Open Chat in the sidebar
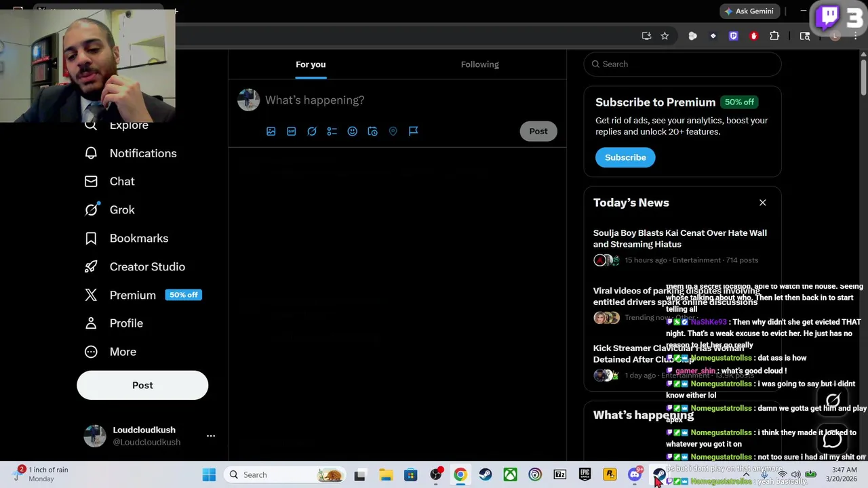 pyautogui.click(x=109, y=182)
